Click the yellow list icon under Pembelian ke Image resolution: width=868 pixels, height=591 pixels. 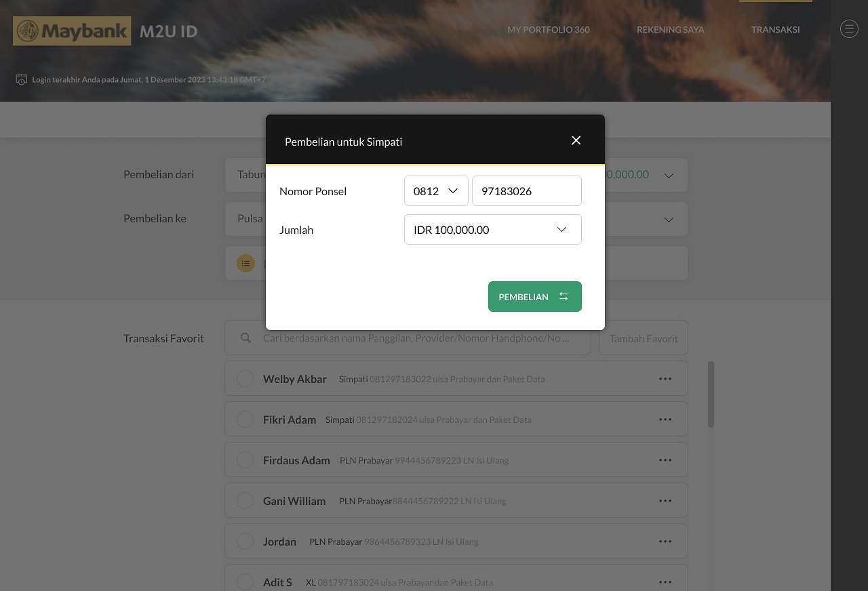245,263
